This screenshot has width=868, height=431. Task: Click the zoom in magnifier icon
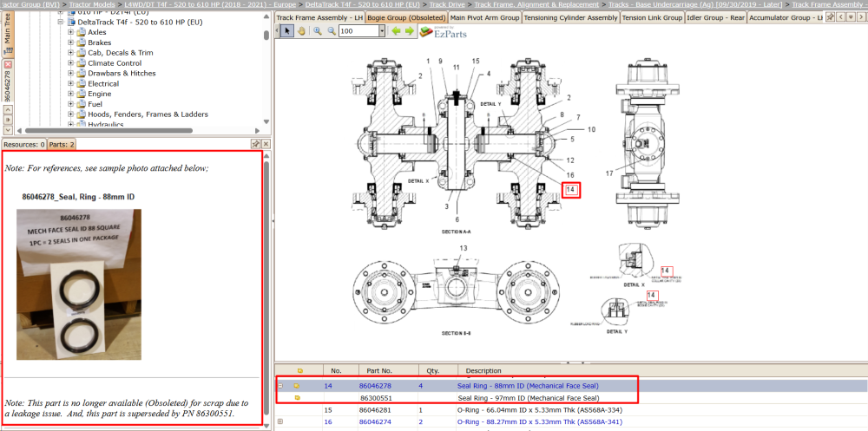(317, 31)
